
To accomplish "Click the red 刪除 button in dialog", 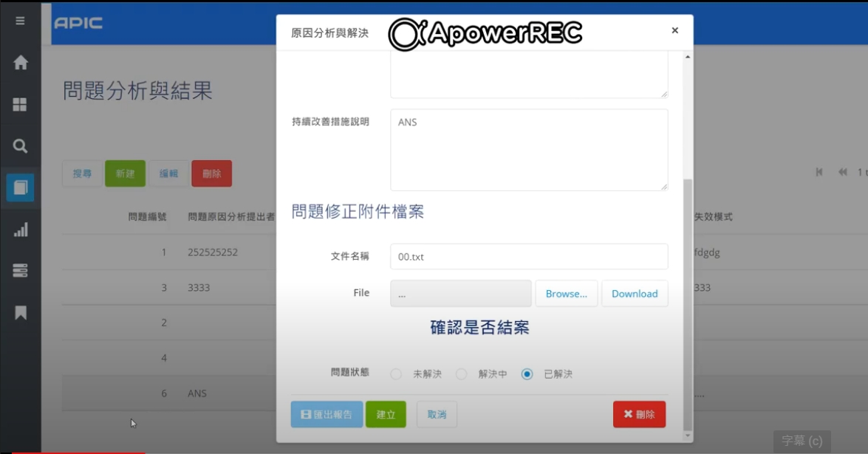I will [639, 414].
